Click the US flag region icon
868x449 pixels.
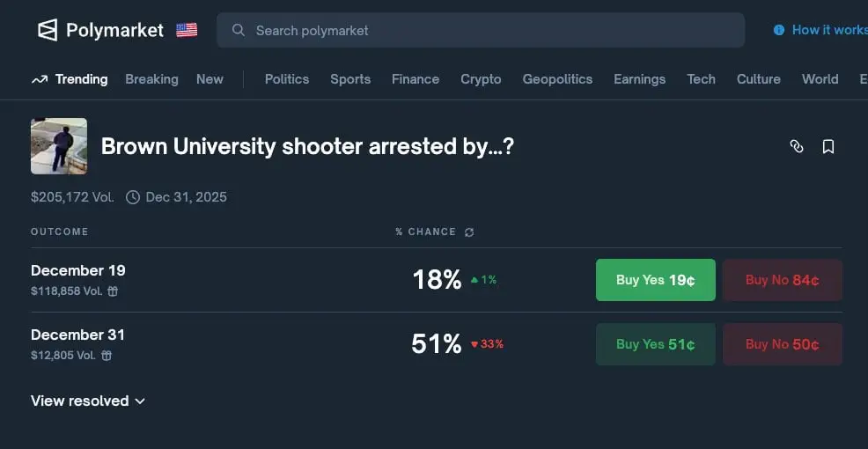pos(187,30)
